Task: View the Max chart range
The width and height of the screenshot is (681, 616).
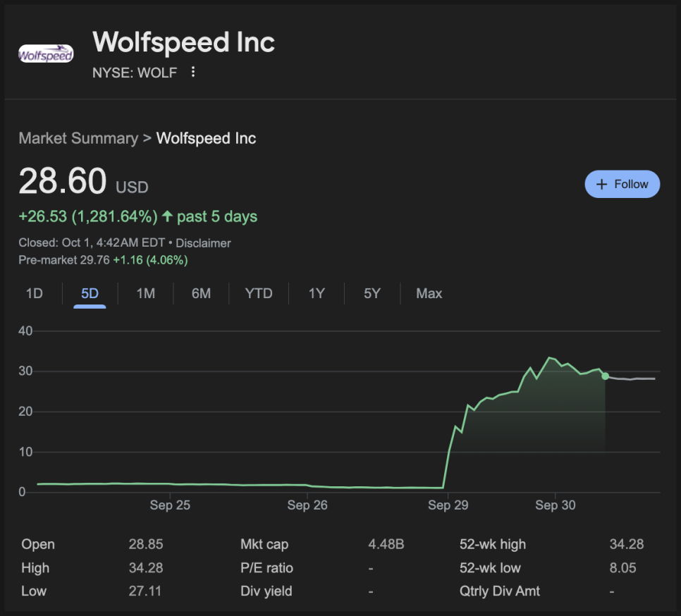Action: pos(429,293)
